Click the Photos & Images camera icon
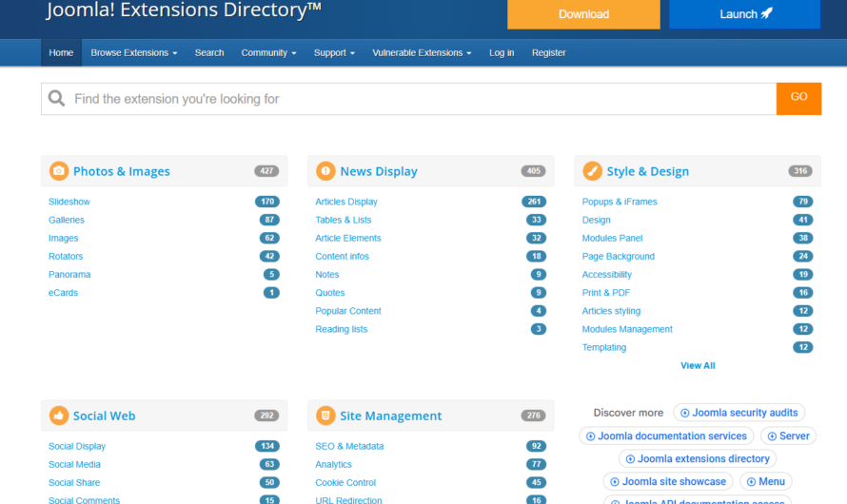The width and height of the screenshot is (847, 504). pos(59,171)
